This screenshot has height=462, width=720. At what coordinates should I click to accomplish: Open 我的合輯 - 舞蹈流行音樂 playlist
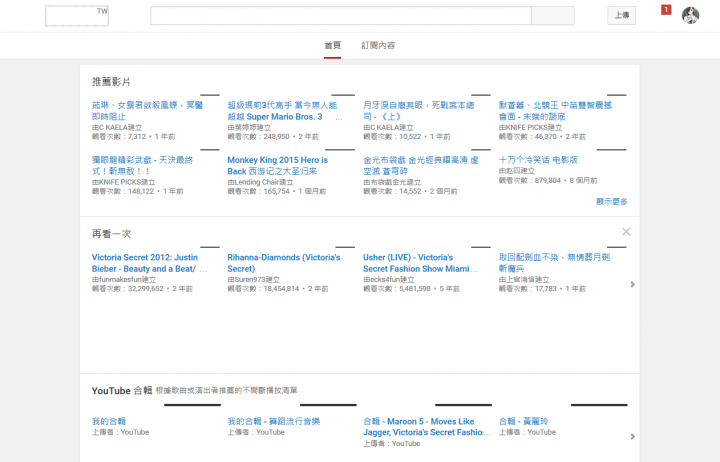(274, 421)
